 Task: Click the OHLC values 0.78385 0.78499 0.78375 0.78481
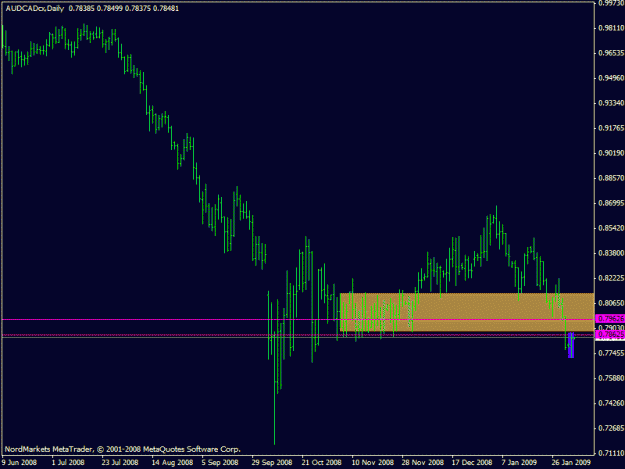[x=124, y=8]
